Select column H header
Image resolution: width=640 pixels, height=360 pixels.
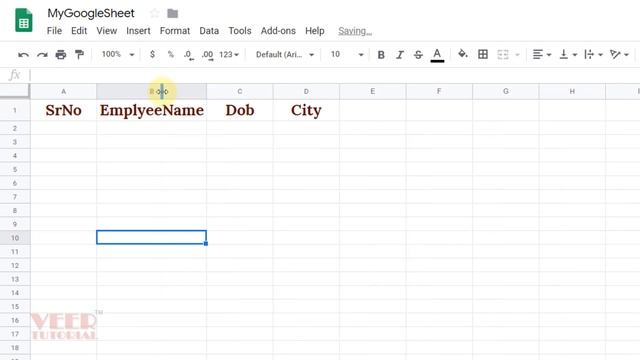click(x=572, y=91)
